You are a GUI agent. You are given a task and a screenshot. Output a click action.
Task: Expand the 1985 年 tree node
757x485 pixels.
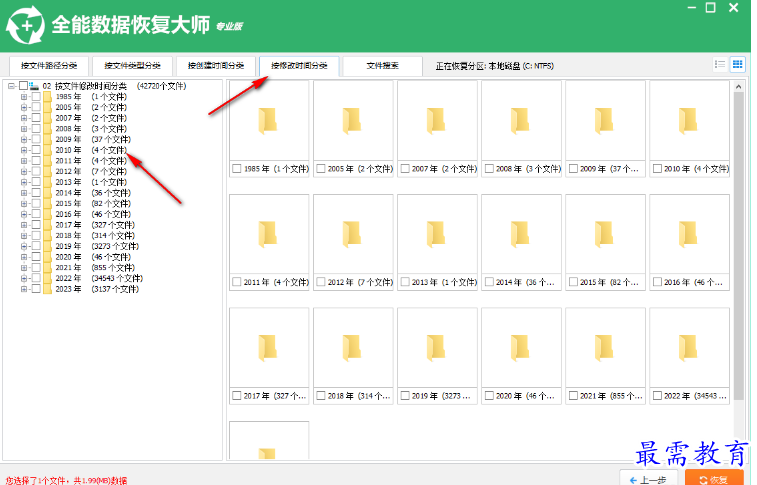tap(24, 97)
